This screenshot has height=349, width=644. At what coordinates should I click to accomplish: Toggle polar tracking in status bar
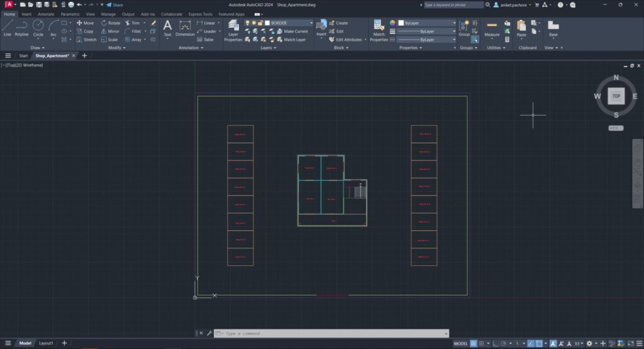504,344
